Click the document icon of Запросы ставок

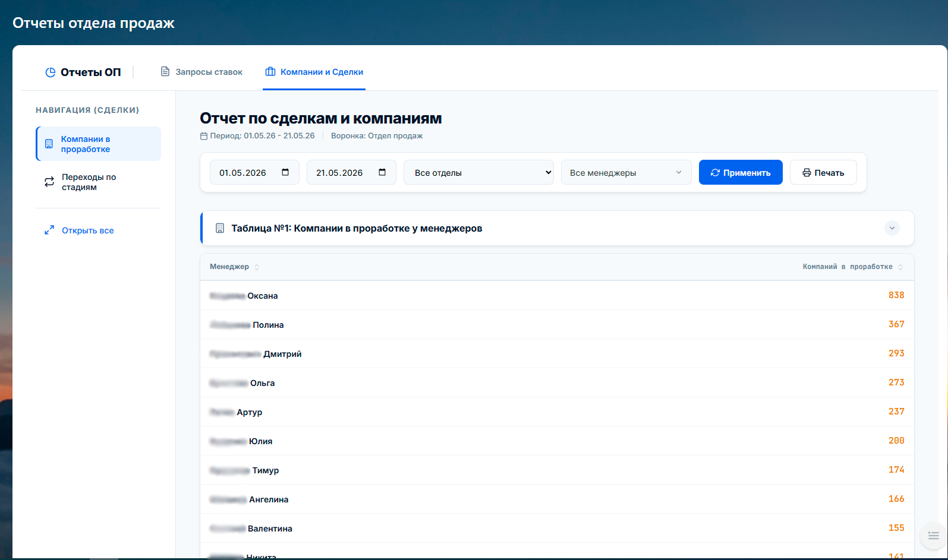coord(165,72)
